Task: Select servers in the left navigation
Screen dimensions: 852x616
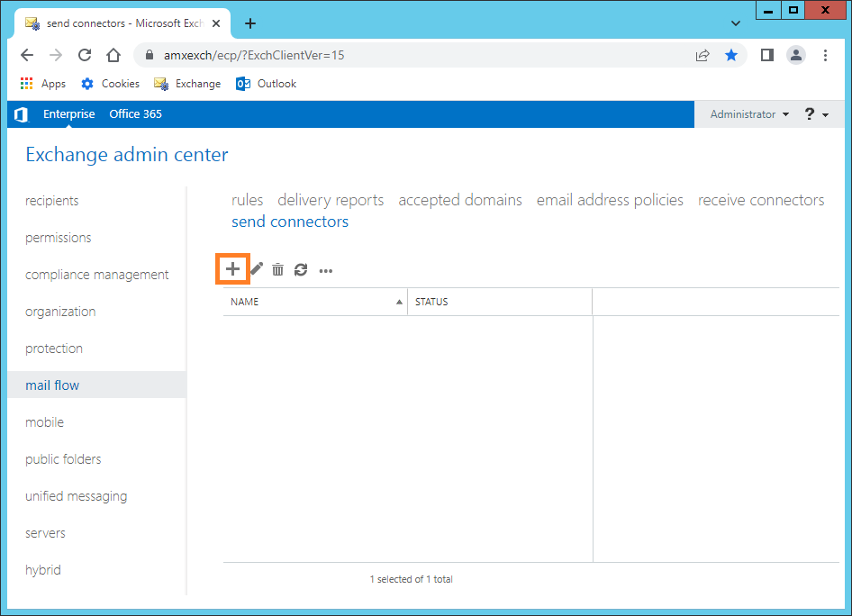Action: click(45, 533)
